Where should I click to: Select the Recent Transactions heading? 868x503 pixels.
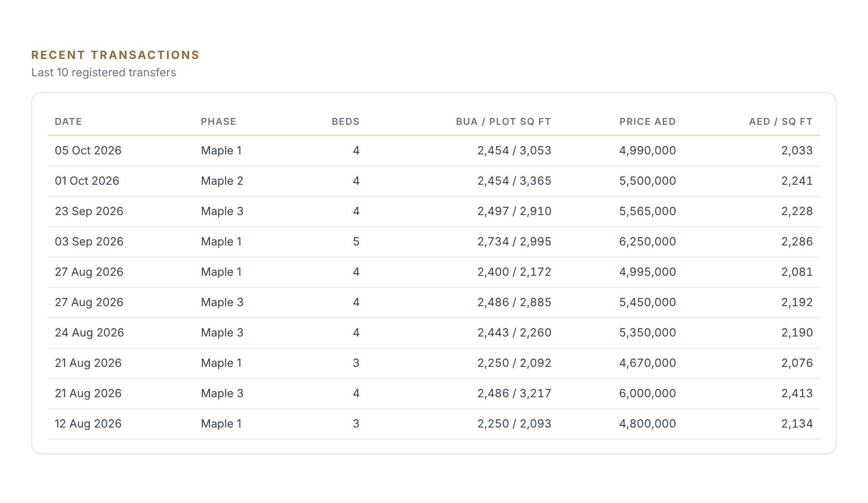point(115,55)
